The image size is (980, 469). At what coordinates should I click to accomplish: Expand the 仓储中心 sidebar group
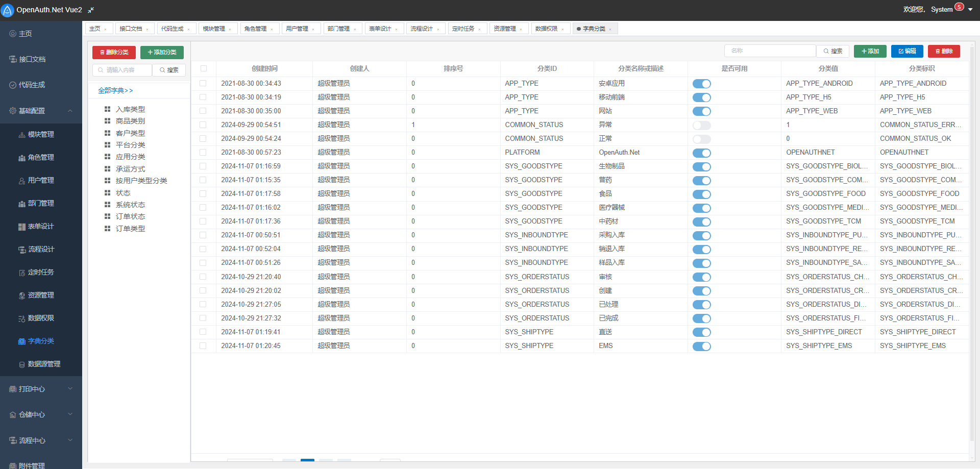click(x=41, y=414)
